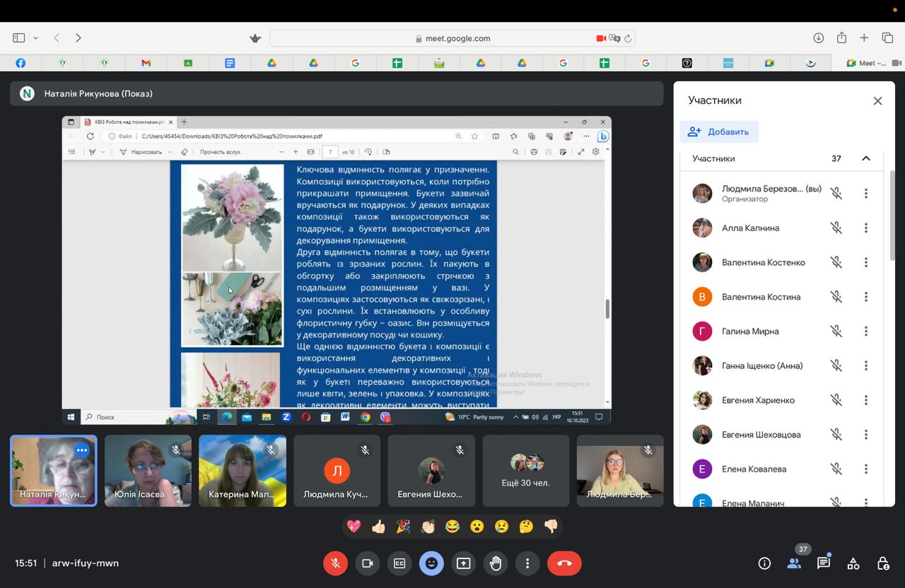The image size is (905, 588).
Task: Send the party popper reaction
Action: 403,527
